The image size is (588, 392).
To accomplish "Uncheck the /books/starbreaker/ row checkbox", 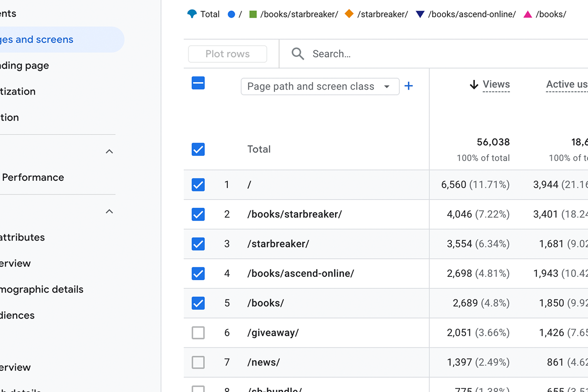I will point(198,214).
